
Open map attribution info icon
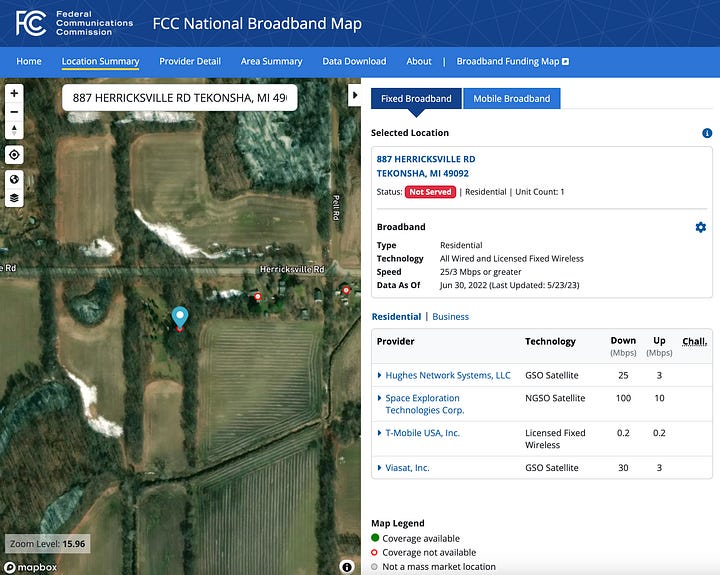pyautogui.click(x=347, y=567)
